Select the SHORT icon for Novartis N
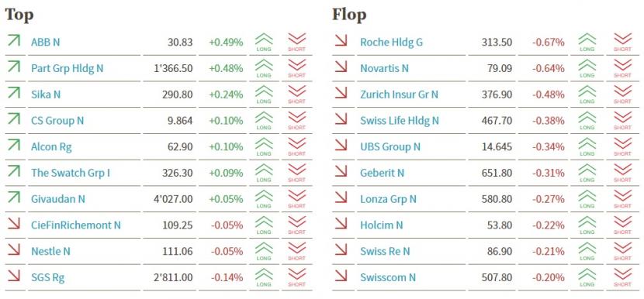The height and width of the screenshot is (299, 644). click(622, 68)
